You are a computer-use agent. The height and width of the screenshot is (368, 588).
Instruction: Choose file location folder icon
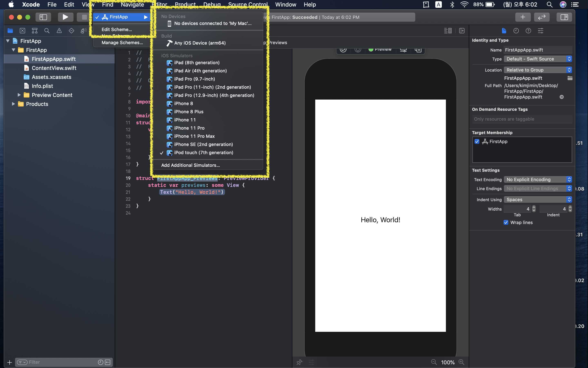570,78
